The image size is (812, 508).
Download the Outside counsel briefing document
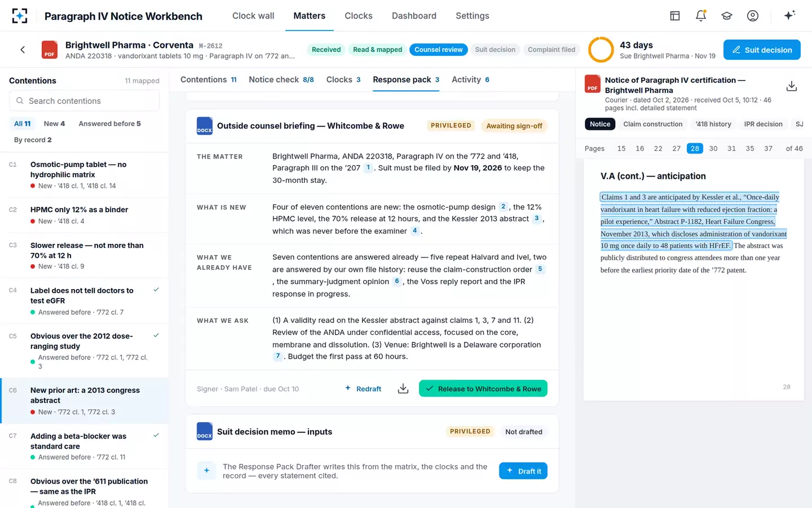pos(403,389)
